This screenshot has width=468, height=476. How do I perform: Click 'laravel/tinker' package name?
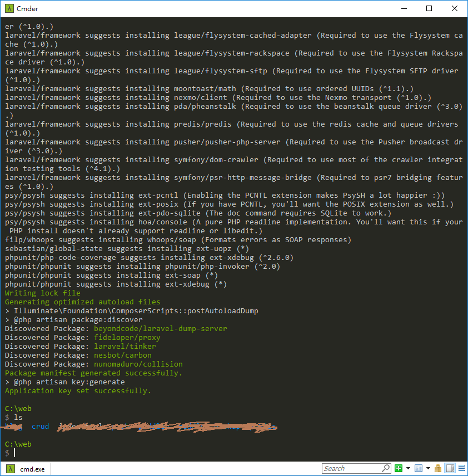click(125, 346)
